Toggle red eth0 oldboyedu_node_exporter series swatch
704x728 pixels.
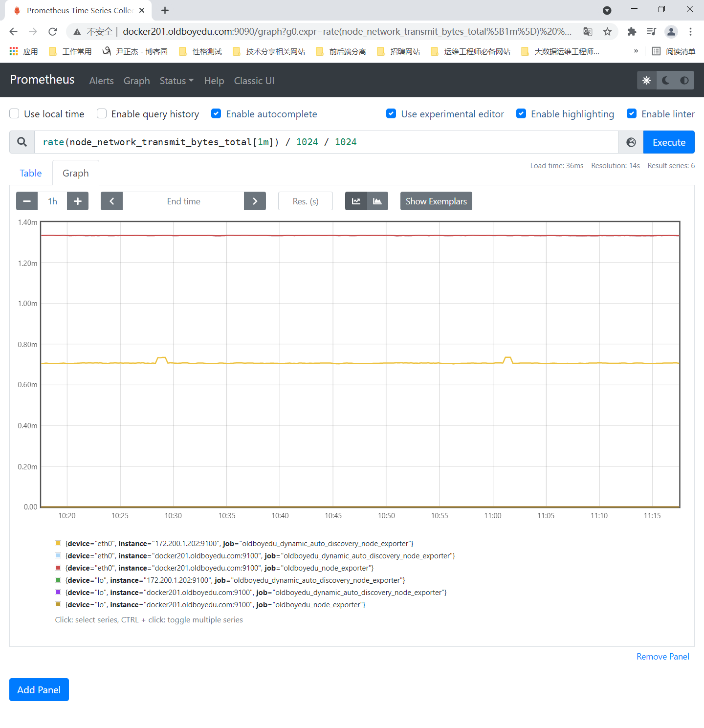tap(58, 568)
